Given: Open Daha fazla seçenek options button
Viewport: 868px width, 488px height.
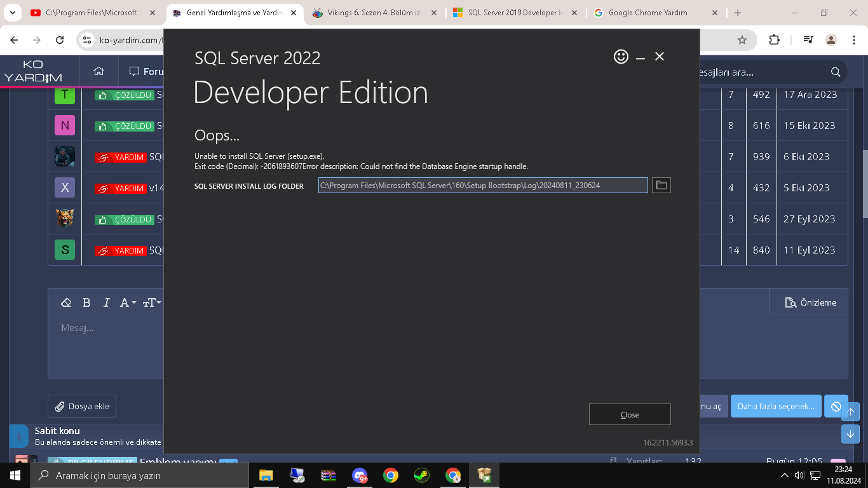Looking at the screenshot, I should point(776,406).
